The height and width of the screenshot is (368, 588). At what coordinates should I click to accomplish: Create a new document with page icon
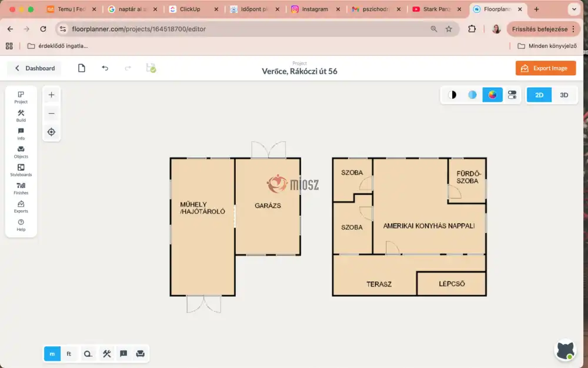pos(81,68)
